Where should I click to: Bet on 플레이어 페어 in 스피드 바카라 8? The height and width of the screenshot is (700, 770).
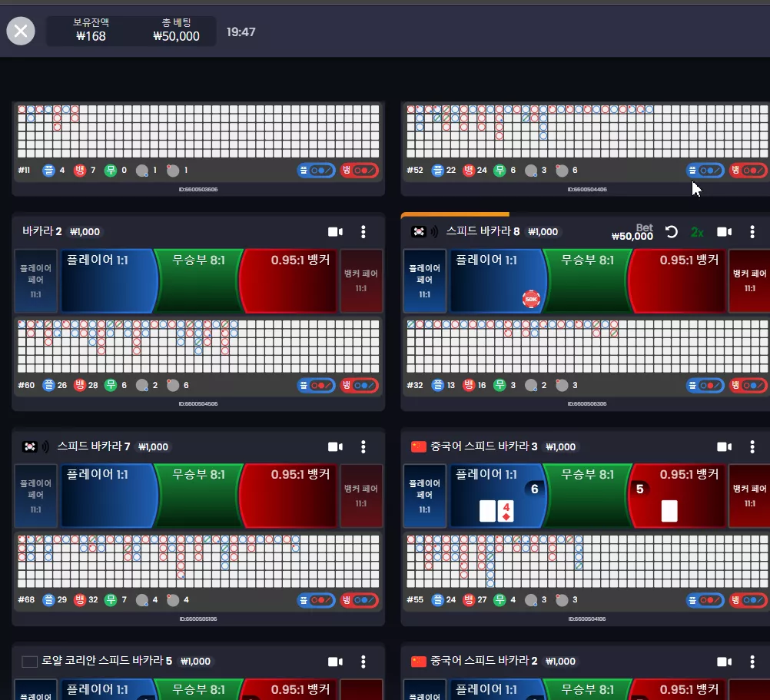(425, 280)
